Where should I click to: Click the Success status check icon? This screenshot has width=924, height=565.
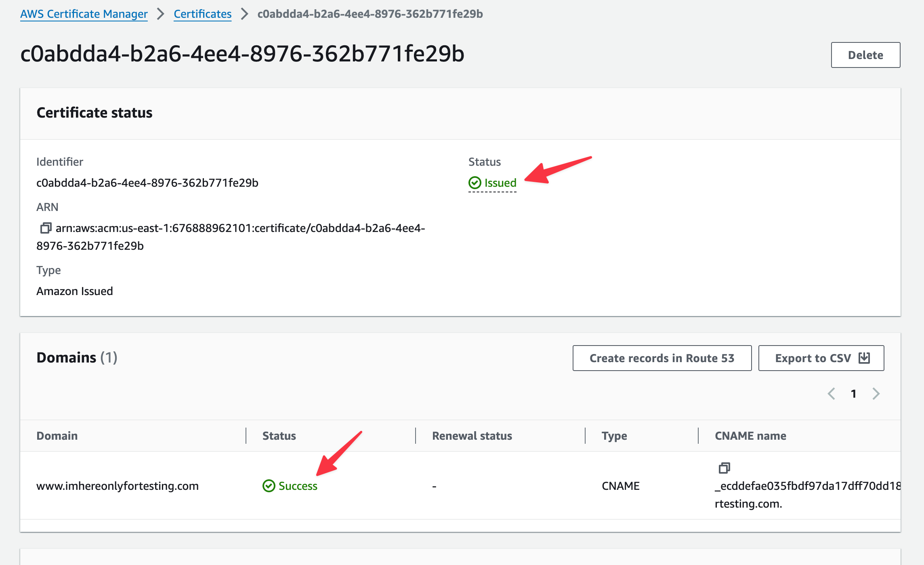pyautogui.click(x=269, y=486)
